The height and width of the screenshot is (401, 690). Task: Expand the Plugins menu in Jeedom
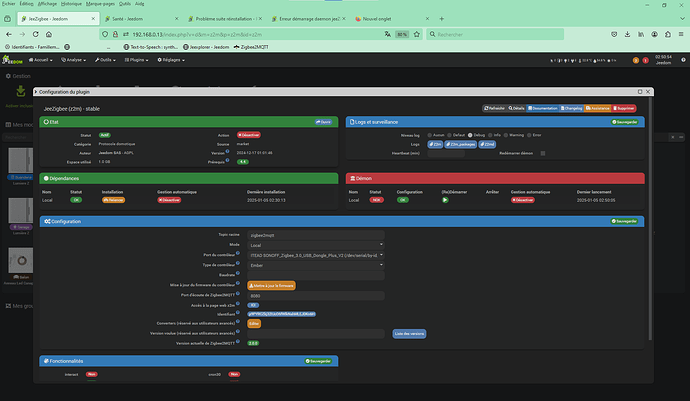tap(136, 60)
